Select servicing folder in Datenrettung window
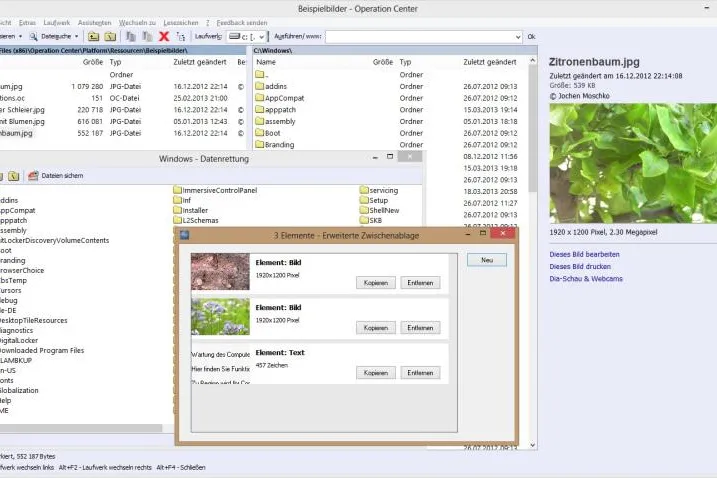The width and height of the screenshot is (717, 478). coord(379,190)
